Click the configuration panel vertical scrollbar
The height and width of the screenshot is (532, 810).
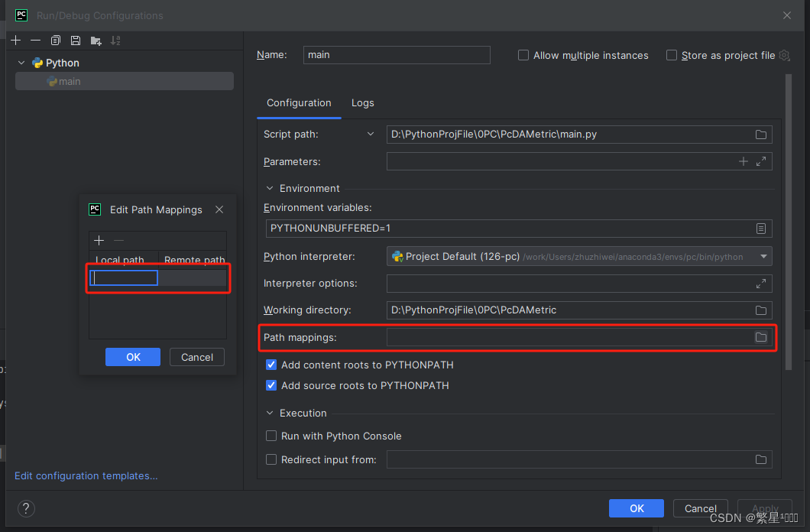click(789, 222)
